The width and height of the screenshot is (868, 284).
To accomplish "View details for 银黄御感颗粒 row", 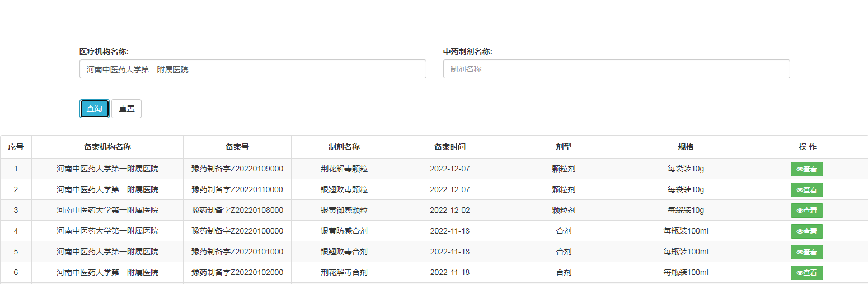I will click(x=807, y=211).
